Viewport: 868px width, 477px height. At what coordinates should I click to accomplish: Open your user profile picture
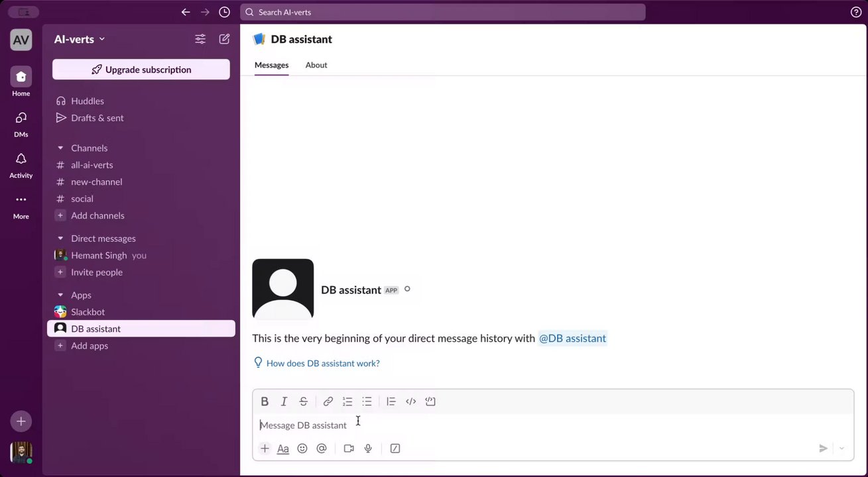pos(21,452)
